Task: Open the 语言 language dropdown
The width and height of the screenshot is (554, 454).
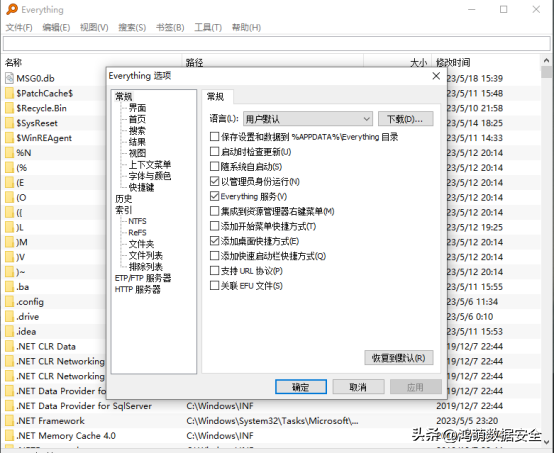Action: click(308, 119)
